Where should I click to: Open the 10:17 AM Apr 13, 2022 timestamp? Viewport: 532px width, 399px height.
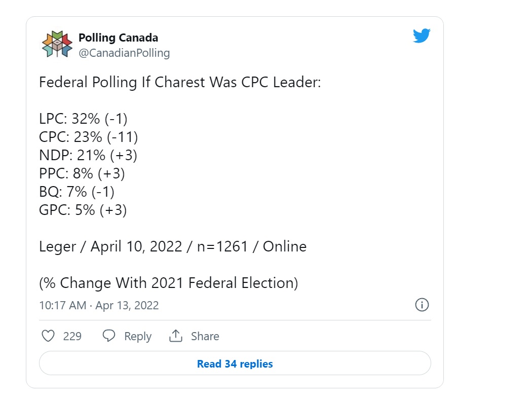point(99,305)
